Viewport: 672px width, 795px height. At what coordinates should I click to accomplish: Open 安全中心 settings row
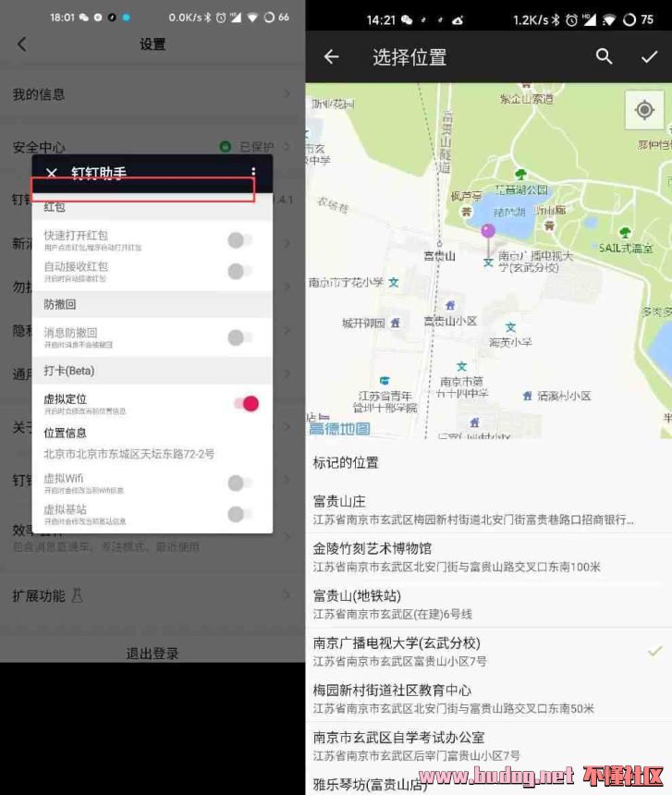coord(152,147)
